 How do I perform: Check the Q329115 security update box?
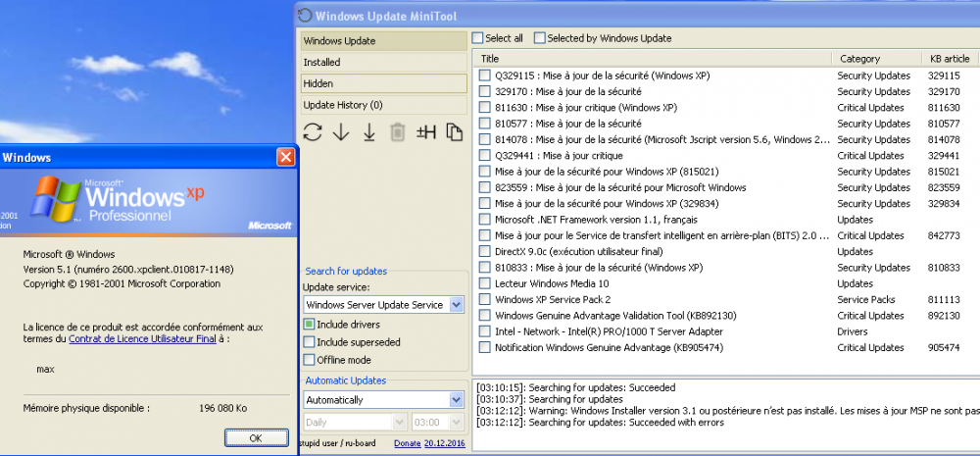[484, 76]
